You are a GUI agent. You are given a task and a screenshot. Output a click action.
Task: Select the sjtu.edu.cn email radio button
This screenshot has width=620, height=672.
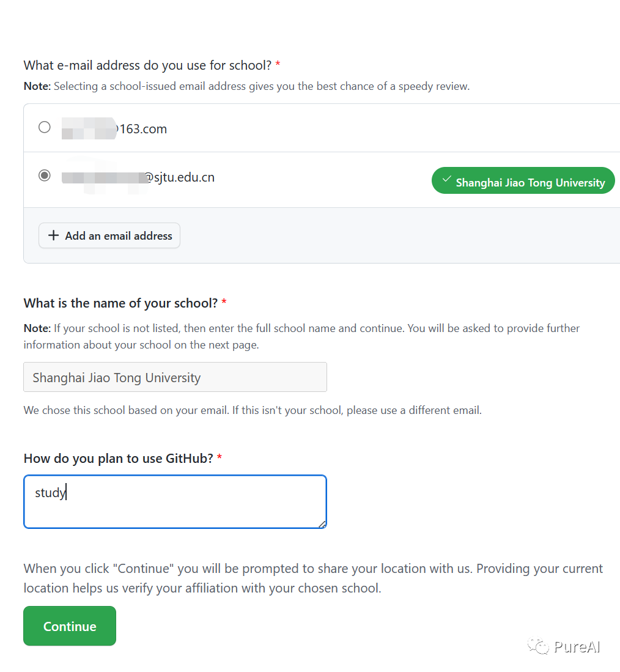pos(44,175)
